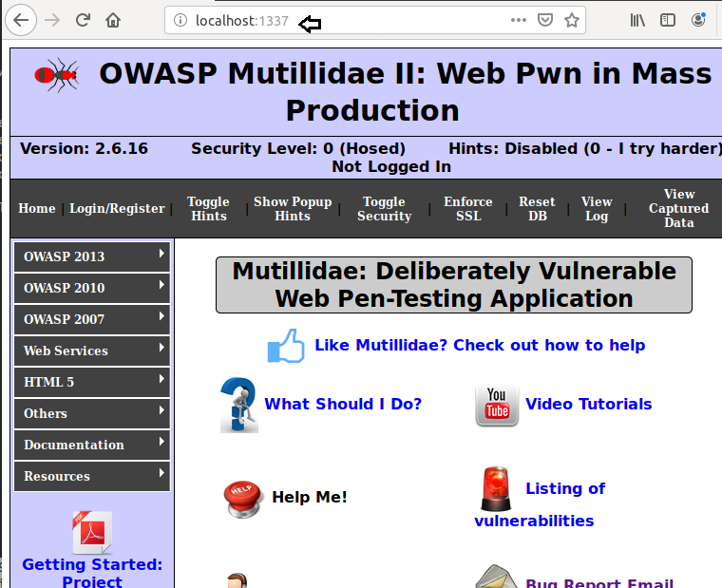Open the page actions three-dot menu
This screenshot has height=588, width=722.
(518, 20)
